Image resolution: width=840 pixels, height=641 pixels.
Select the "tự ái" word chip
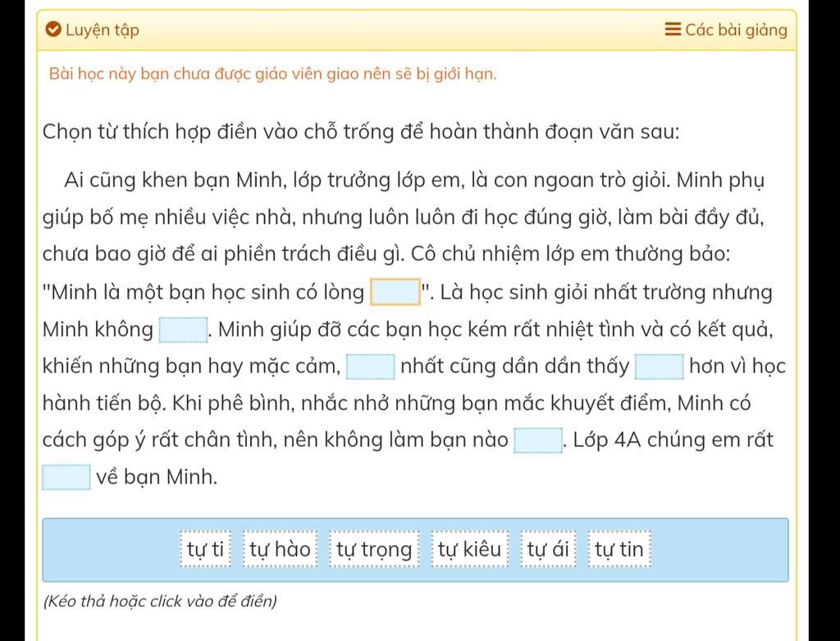547,549
